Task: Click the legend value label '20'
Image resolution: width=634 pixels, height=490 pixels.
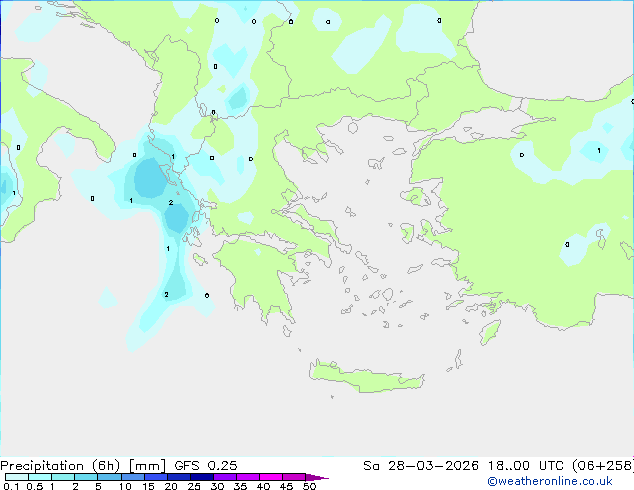Action: 171,486
